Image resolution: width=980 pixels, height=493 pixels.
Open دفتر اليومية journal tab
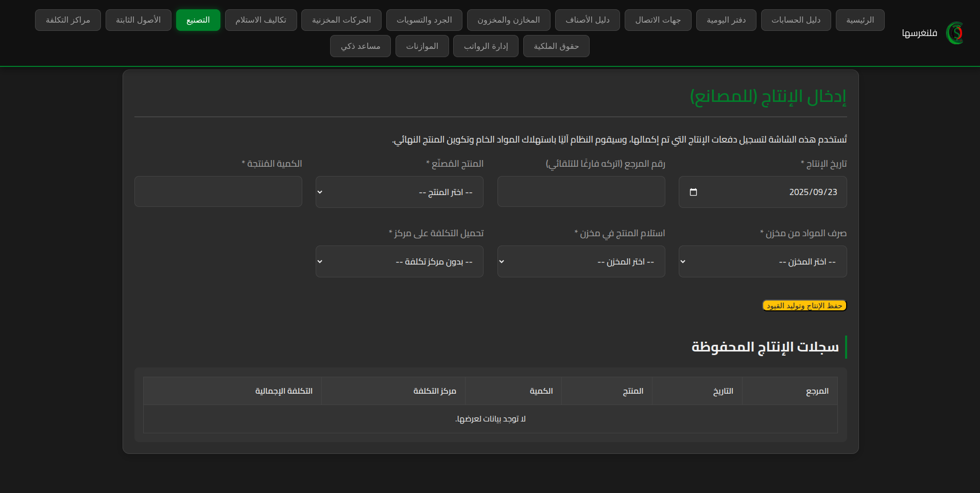click(726, 20)
